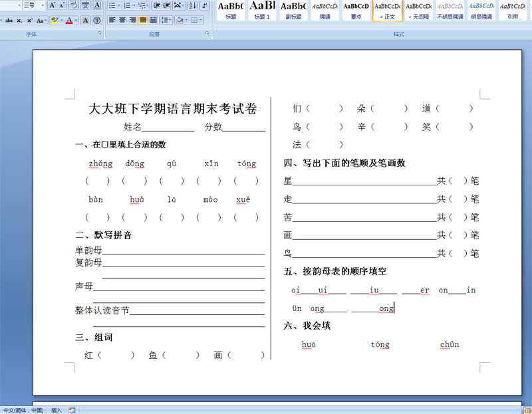This screenshot has height=414, width=532.
Task: Apply the 标题 1 style
Action: pos(262,11)
